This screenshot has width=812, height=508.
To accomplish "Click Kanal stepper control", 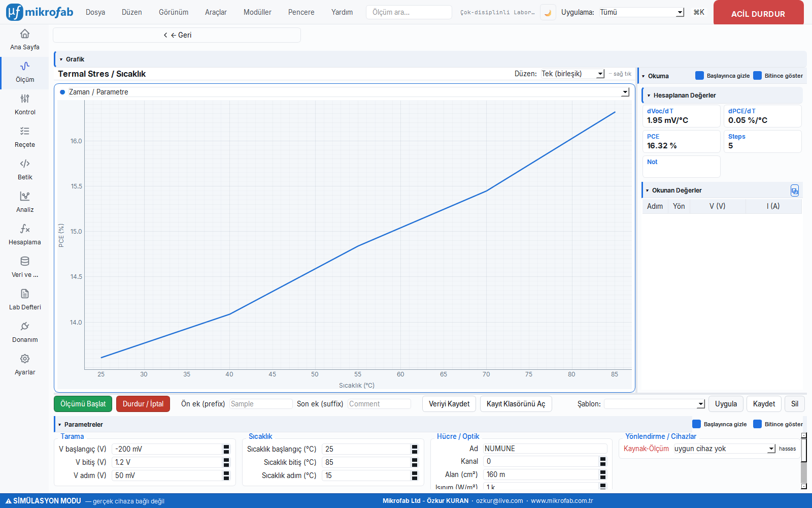I will coord(603,461).
